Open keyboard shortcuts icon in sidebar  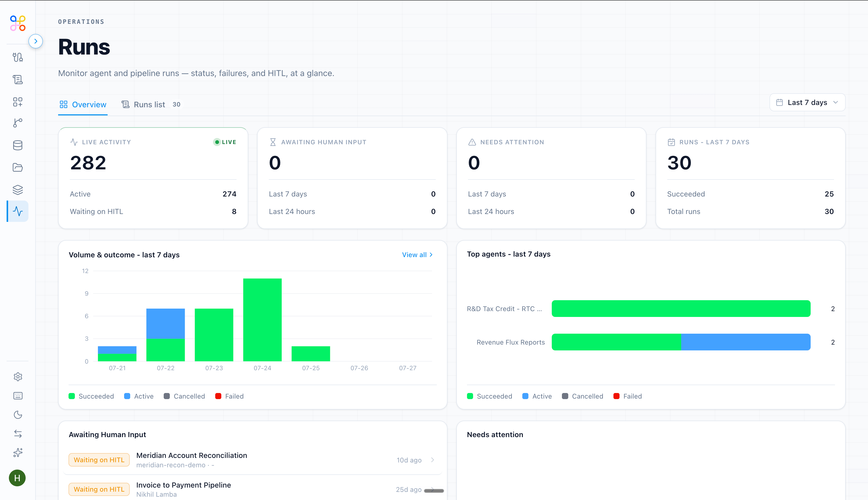tap(18, 396)
